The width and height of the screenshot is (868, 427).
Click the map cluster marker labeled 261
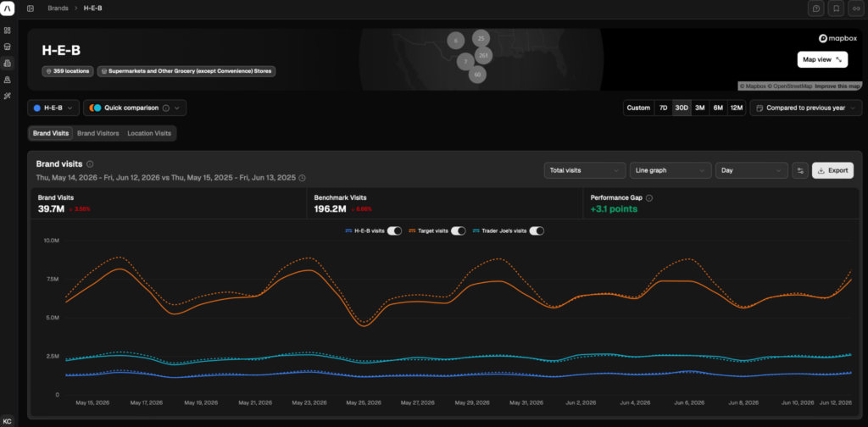(483, 55)
